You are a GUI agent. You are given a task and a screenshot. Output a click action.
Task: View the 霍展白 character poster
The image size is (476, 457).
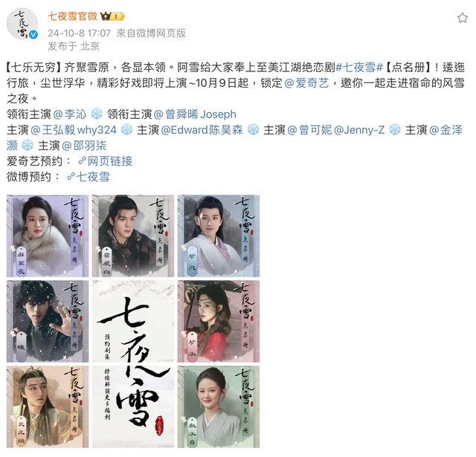pyautogui.click(x=133, y=236)
